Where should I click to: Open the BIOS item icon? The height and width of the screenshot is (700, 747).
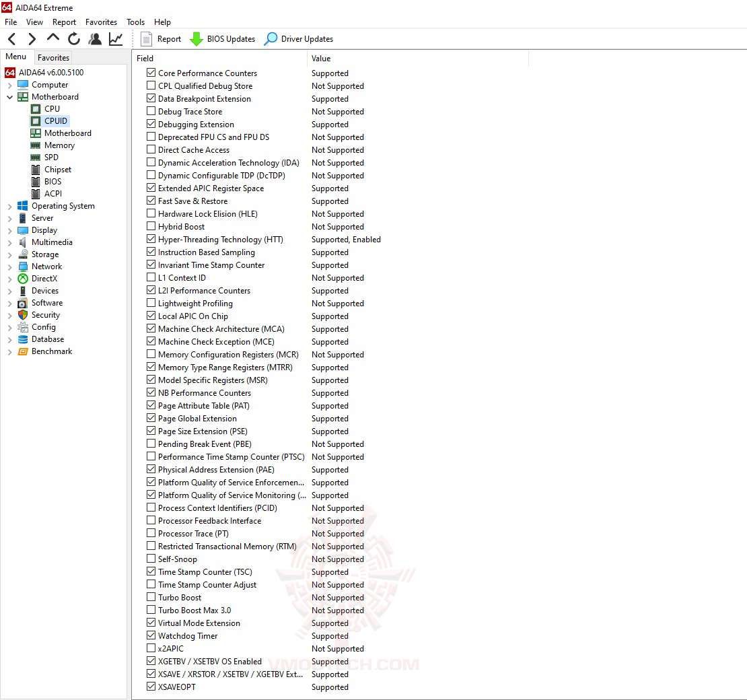[x=36, y=182]
